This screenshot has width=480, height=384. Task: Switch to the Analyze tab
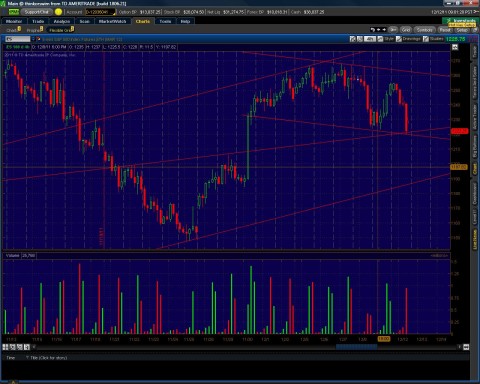tap(62, 21)
